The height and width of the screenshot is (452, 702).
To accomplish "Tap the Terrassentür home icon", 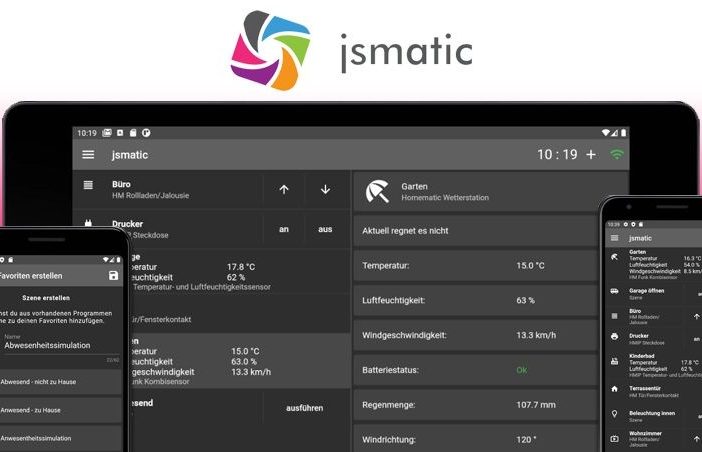I will (x=614, y=389).
